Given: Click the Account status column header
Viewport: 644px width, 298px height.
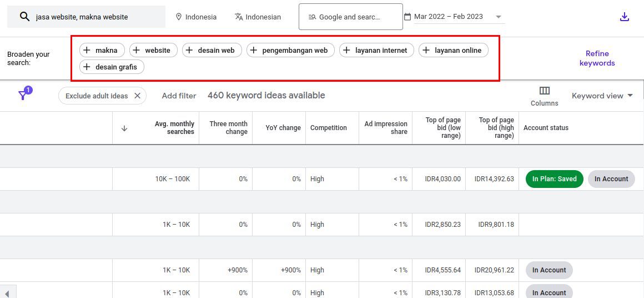Looking at the screenshot, I should tap(546, 128).
